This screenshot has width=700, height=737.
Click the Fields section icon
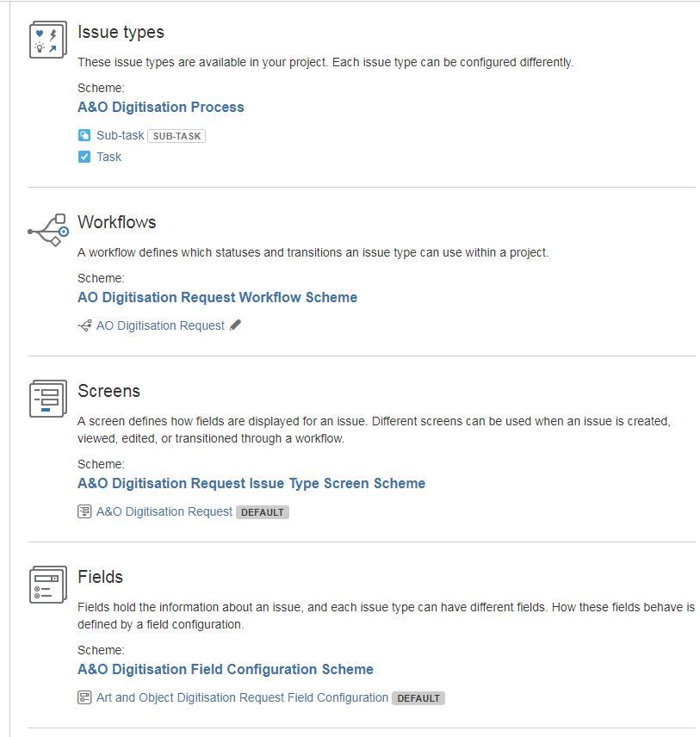[x=48, y=585]
